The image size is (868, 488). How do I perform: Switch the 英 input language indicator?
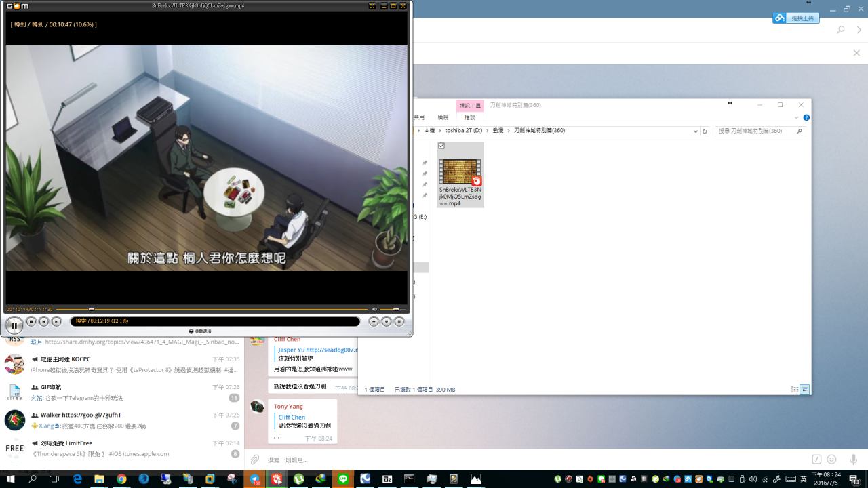coord(804,479)
